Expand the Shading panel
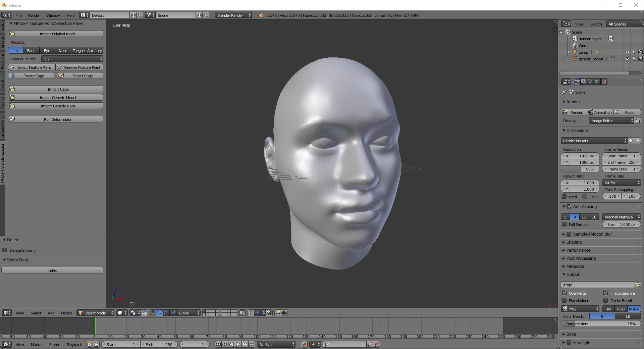 click(574, 242)
